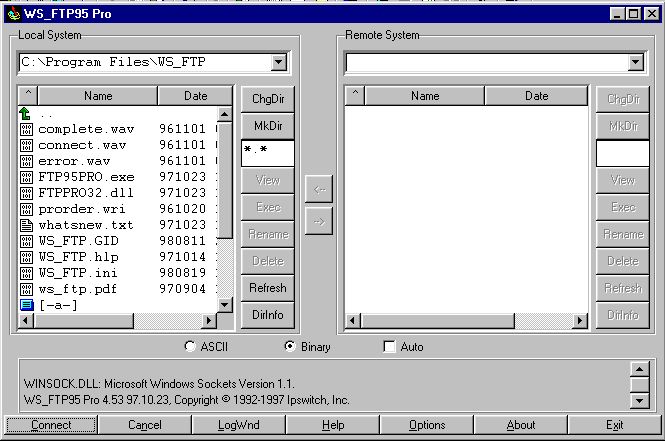Click the local View button
The height and width of the screenshot is (441, 665).
tap(268, 180)
